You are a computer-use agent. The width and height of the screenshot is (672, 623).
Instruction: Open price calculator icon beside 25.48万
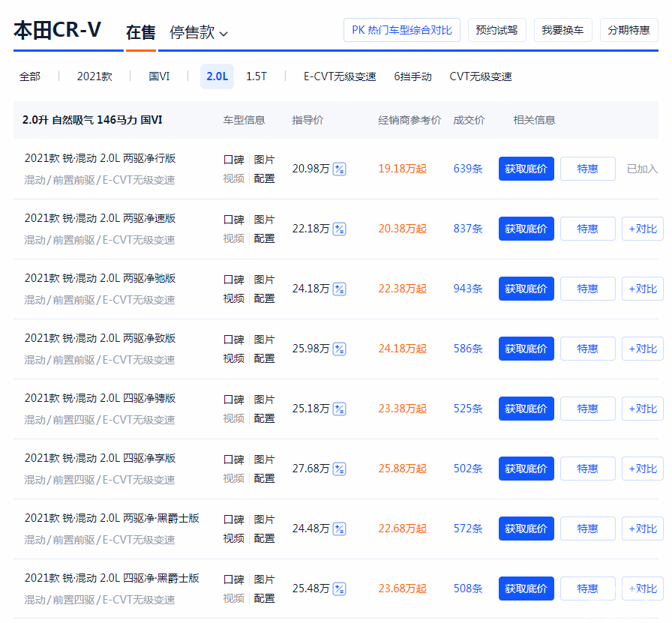[x=339, y=589]
